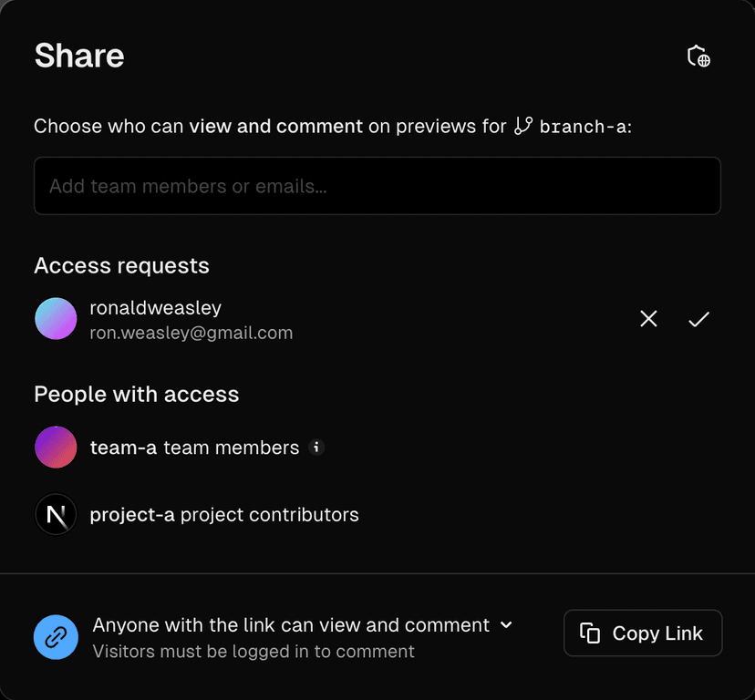
Task: Select the Share dialog title
Action: pos(78,56)
